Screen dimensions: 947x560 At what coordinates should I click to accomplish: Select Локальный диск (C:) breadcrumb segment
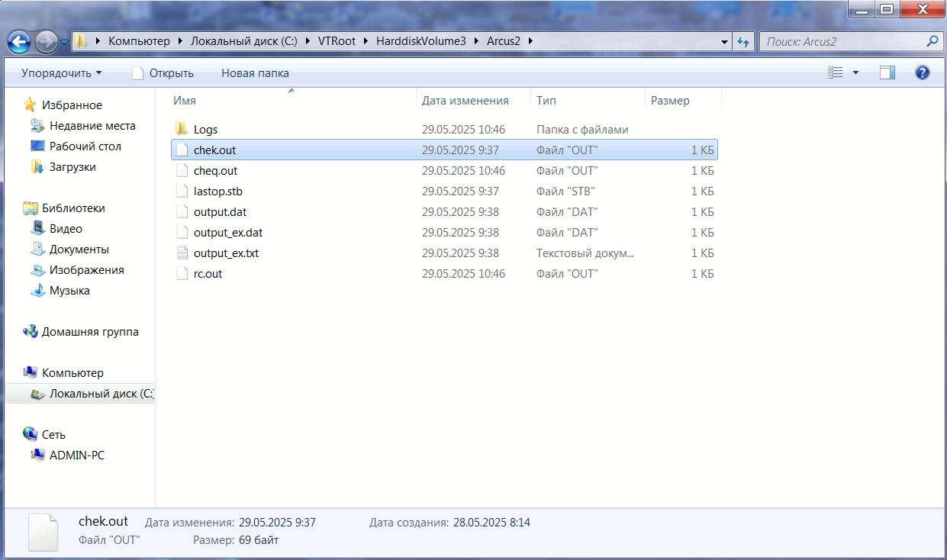pyautogui.click(x=246, y=41)
